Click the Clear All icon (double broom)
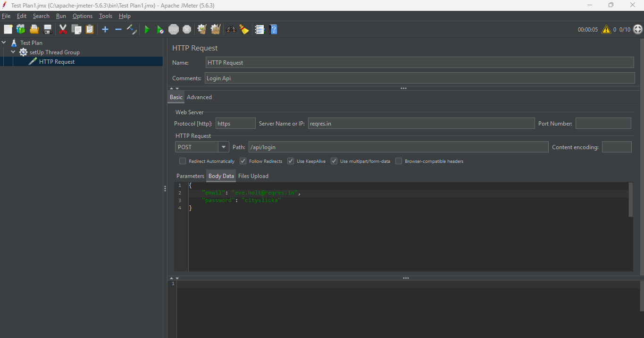The image size is (644, 338). [216, 29]
